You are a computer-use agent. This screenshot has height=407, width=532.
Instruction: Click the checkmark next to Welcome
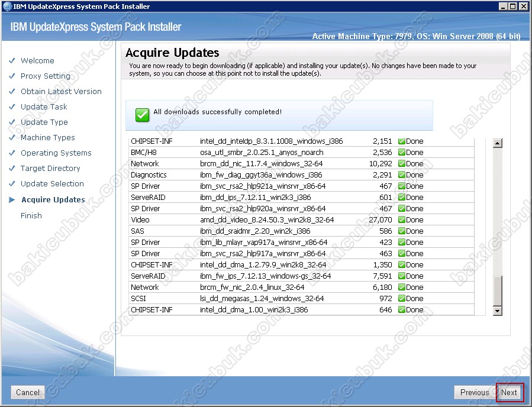click(x=12, y=61)
